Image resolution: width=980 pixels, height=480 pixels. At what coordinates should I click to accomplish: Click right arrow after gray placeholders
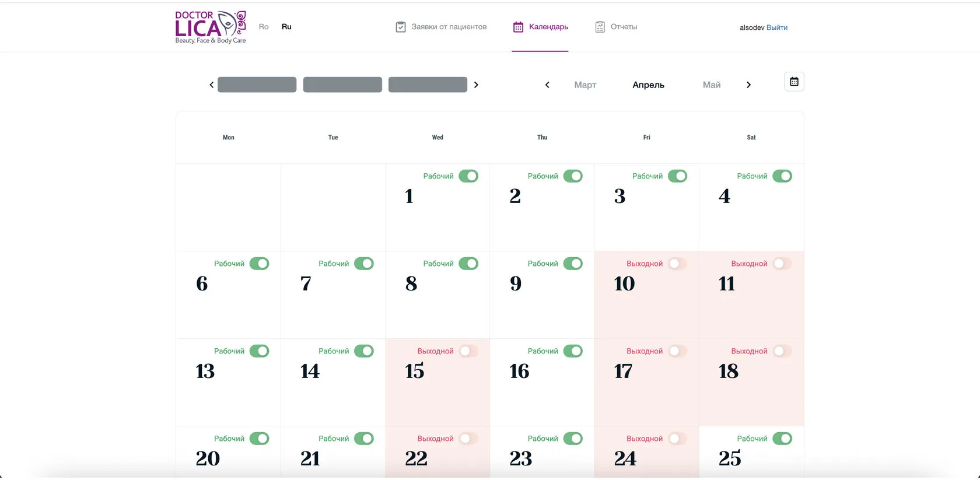point(476,85)
